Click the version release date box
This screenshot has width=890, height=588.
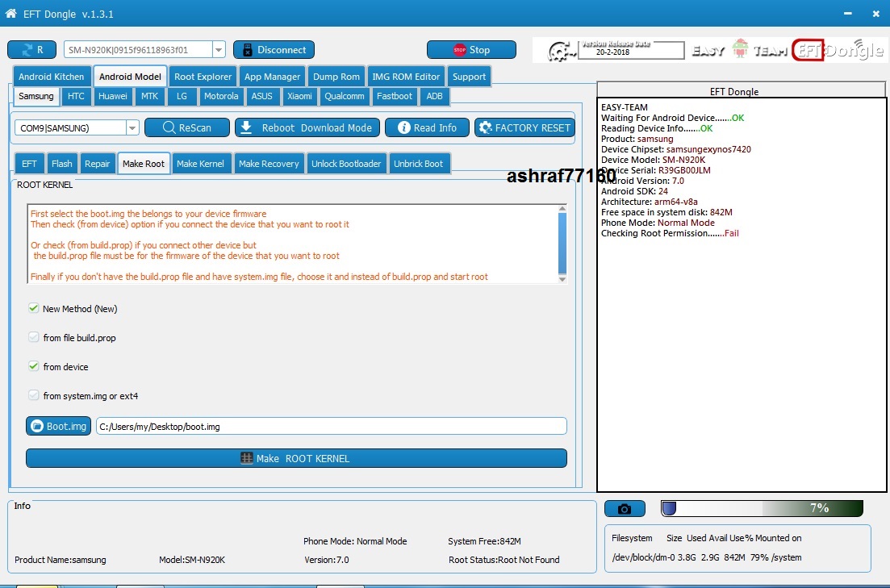pos(631,49)
